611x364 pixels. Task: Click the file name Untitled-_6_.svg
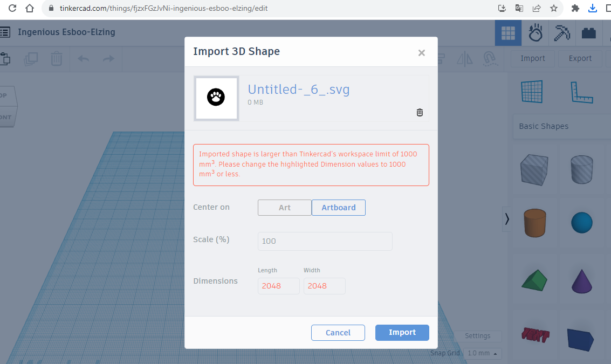[298, 89]
